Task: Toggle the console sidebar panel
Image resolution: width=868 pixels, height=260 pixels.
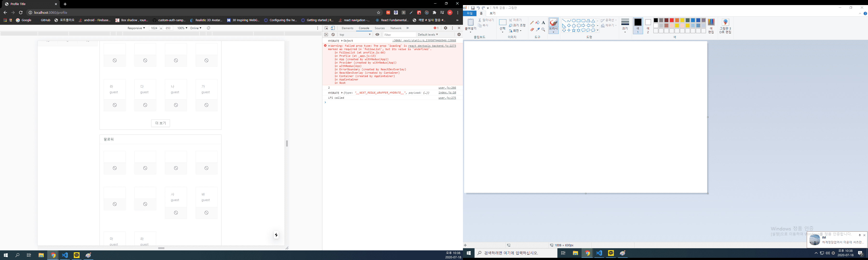Action: [326, 35]
